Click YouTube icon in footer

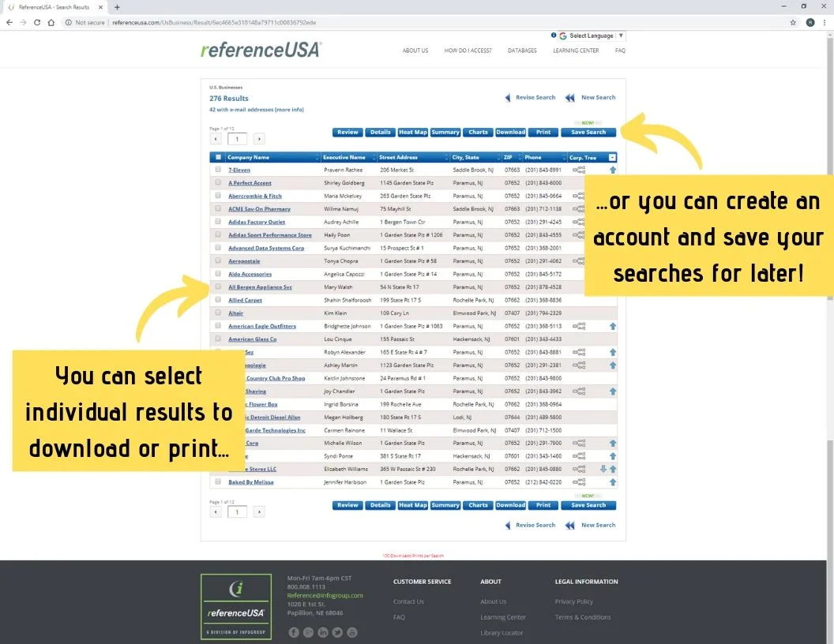tap(352, 632)
